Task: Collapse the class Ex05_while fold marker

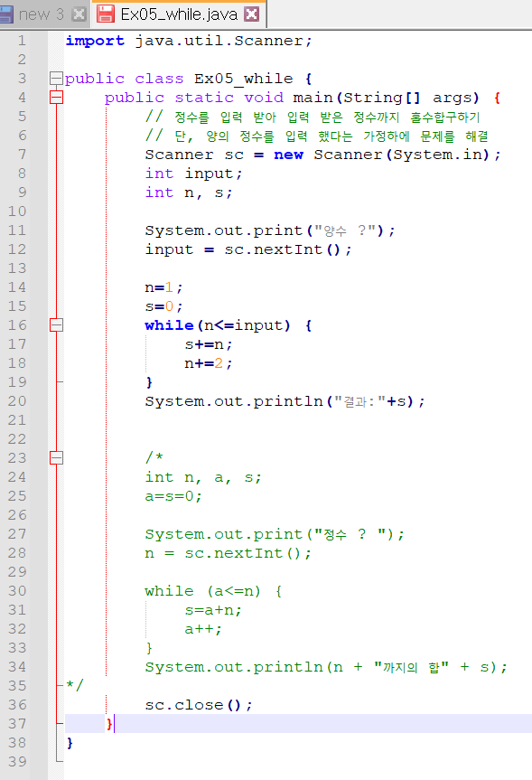Action: 57,79
